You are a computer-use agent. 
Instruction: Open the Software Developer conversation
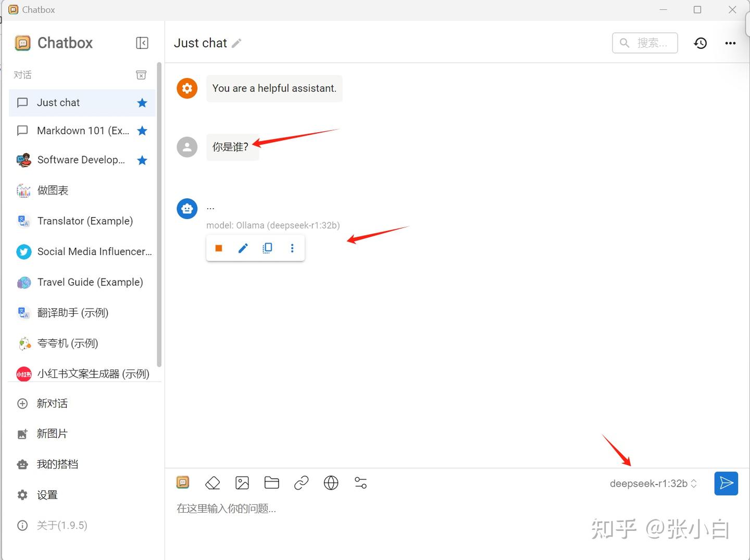pos(82,160)
